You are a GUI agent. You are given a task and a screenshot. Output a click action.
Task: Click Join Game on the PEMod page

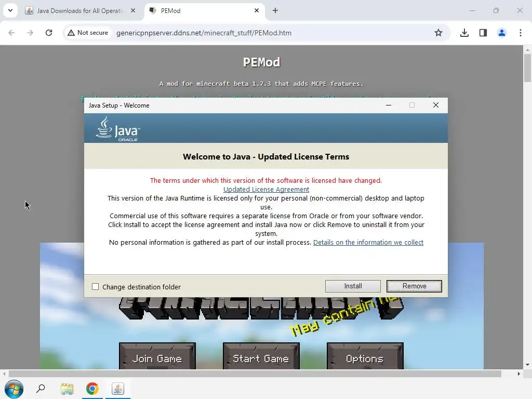pyautogui.click(x=157, y=356)
